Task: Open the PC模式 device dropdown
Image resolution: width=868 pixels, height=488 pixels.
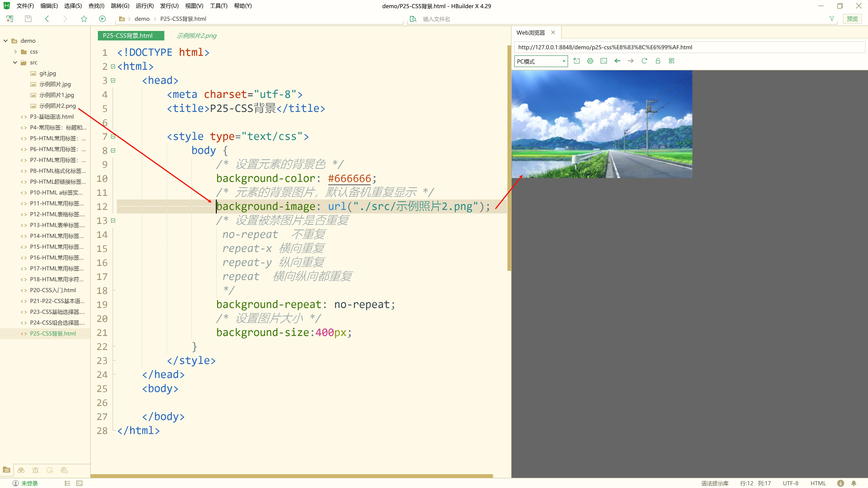Action: point(541,61)
